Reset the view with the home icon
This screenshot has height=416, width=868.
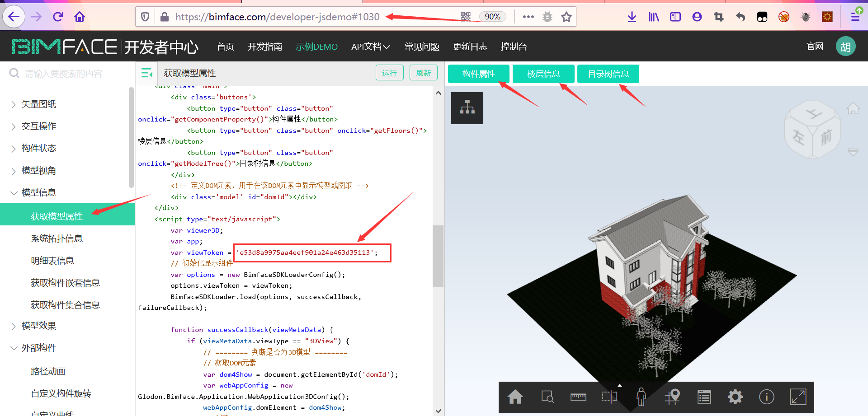[x=515, y=397]
